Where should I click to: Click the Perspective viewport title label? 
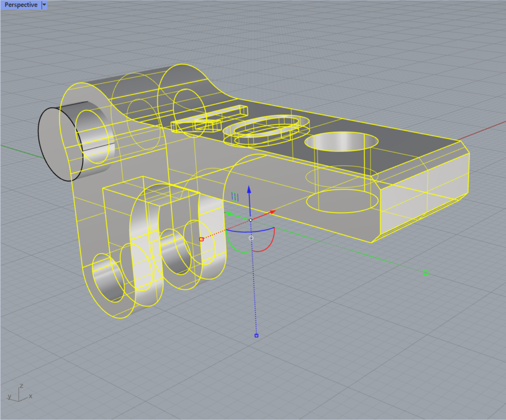coord(21,5)
